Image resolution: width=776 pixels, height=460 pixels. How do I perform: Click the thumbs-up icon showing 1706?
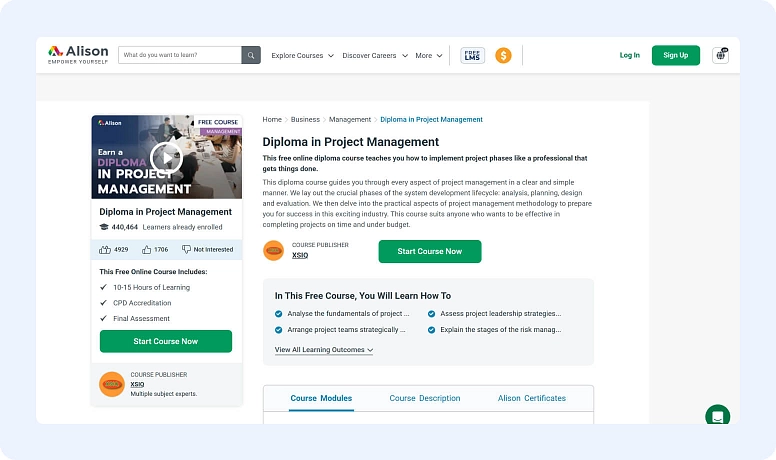pyautogui.click(x=146, y=250)
